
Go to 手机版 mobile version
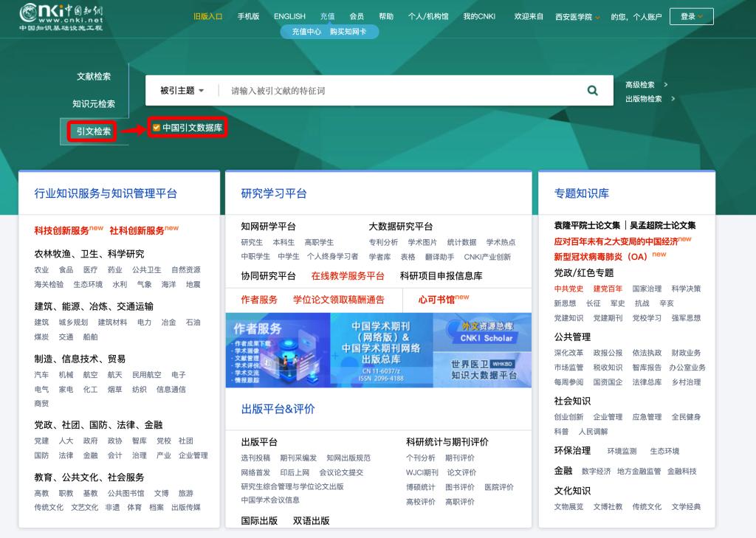click(248, 16)
